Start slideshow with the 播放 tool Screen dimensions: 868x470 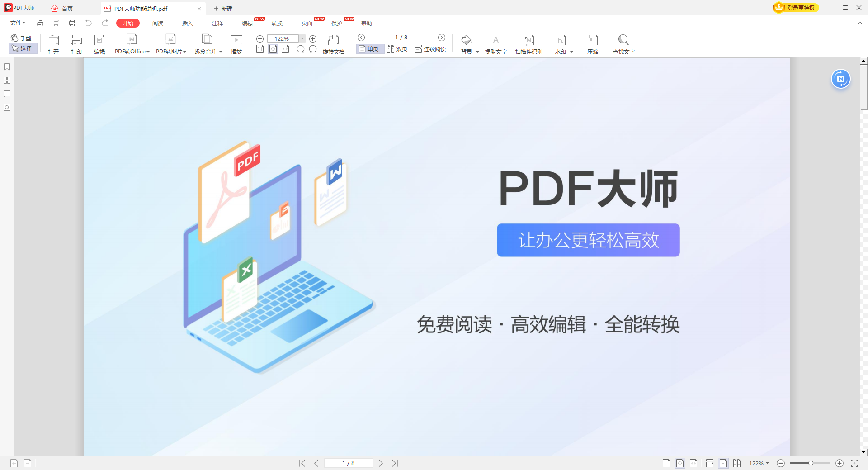pos(236,44)
